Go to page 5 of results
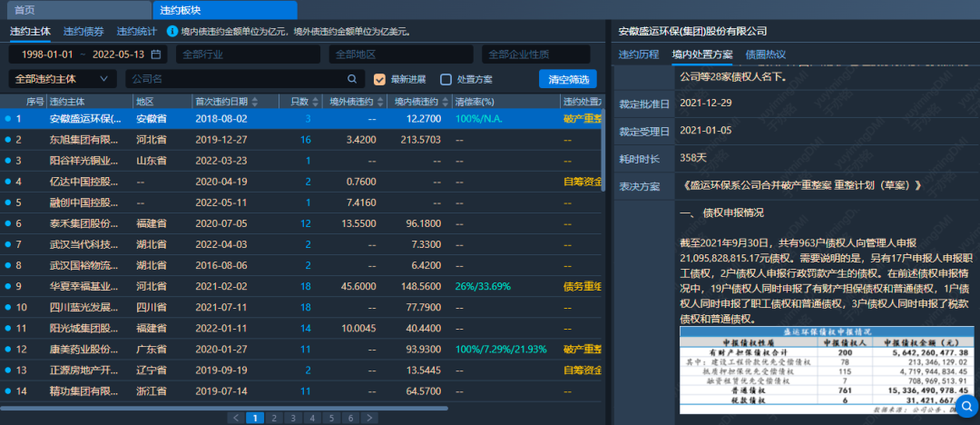 (x=331, y=418)
